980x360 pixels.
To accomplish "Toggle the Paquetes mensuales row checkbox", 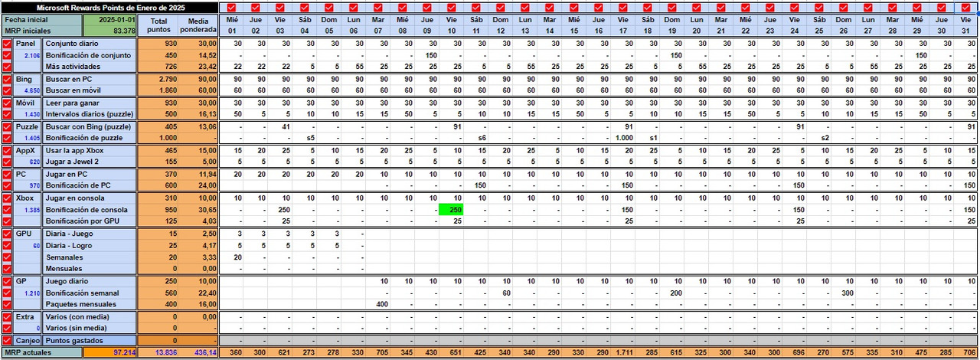I will coord(7,304).
